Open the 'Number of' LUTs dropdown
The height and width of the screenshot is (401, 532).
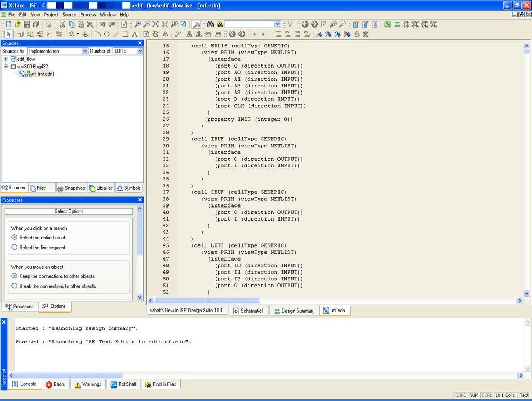pos(140,51)
